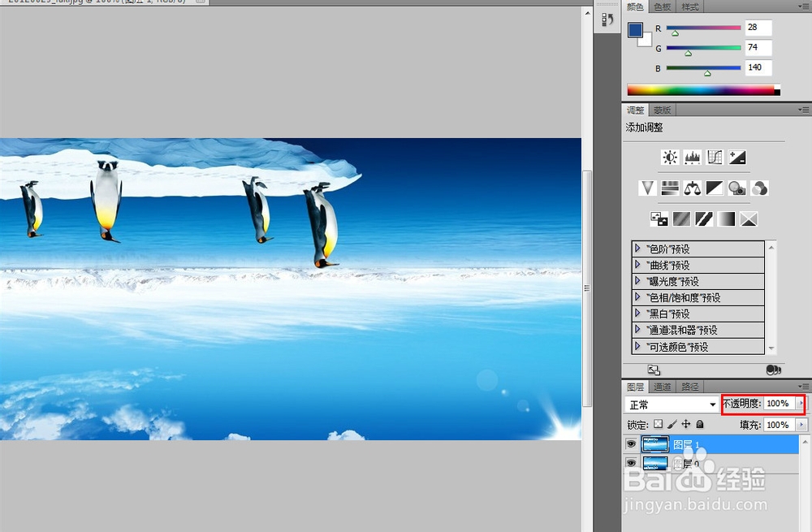Click the white background color swatch
Screen dimensions: 812x532
tap(646, 41)
